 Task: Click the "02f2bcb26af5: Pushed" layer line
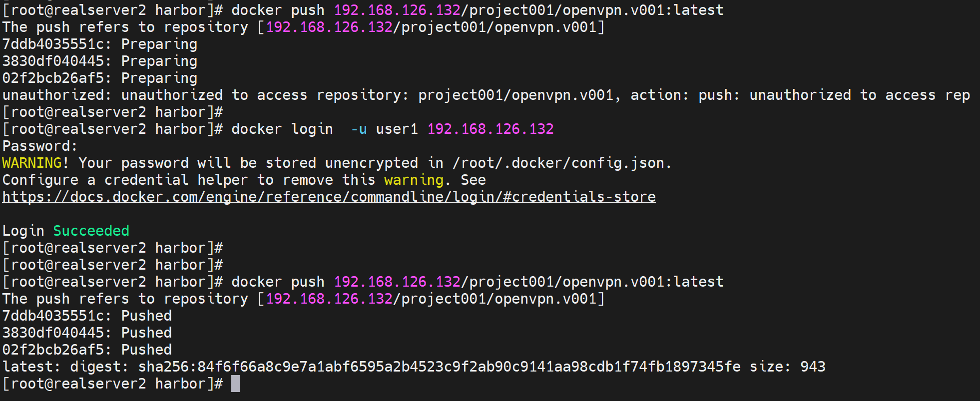(87, 350)
